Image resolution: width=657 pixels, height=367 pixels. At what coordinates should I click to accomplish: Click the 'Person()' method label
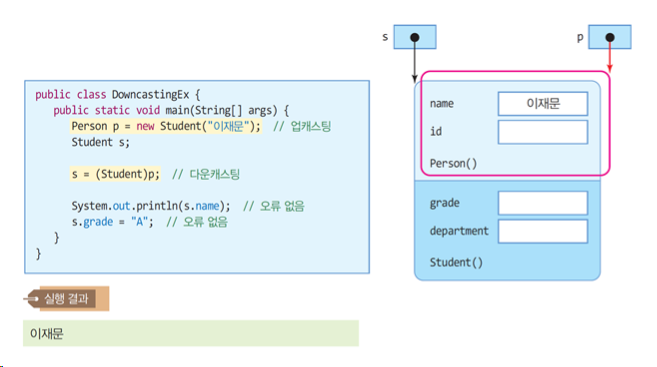click(x=453, y=163)
